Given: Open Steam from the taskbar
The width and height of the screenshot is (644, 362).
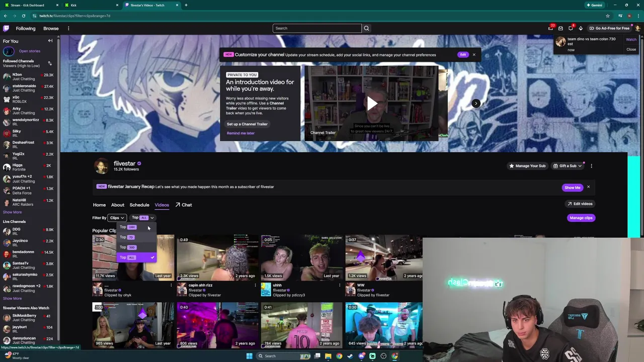Looking at the screenshot, I should 350,356.
